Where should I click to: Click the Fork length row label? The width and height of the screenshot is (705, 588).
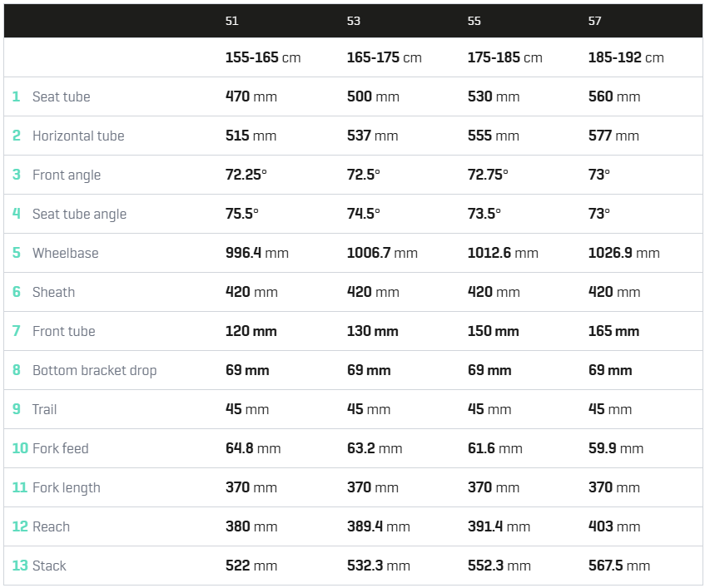[66, 488]
